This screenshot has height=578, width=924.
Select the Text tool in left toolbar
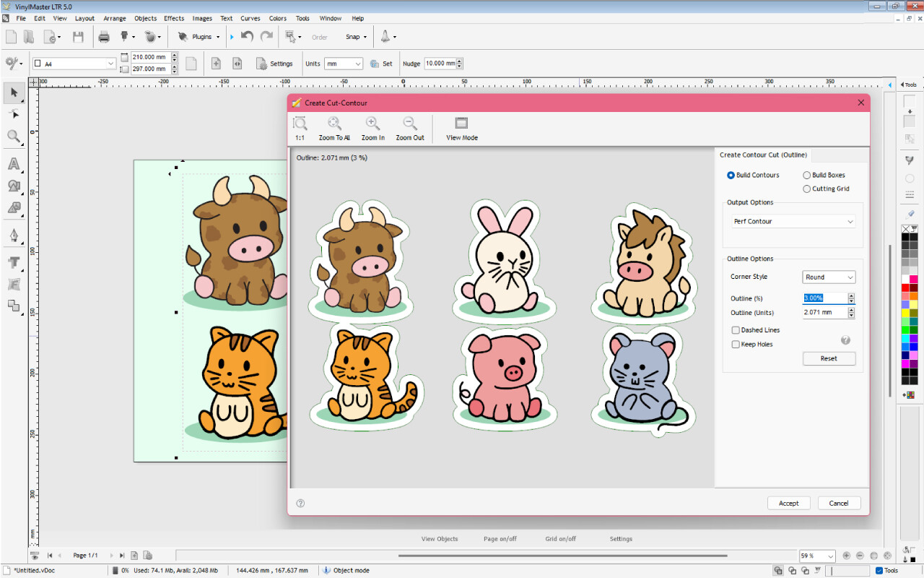click(x=14, y=164)
